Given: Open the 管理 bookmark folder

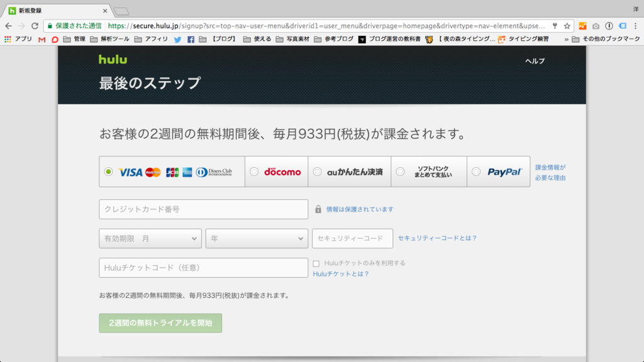Looking at the screenshot, I should pos(74,39).
